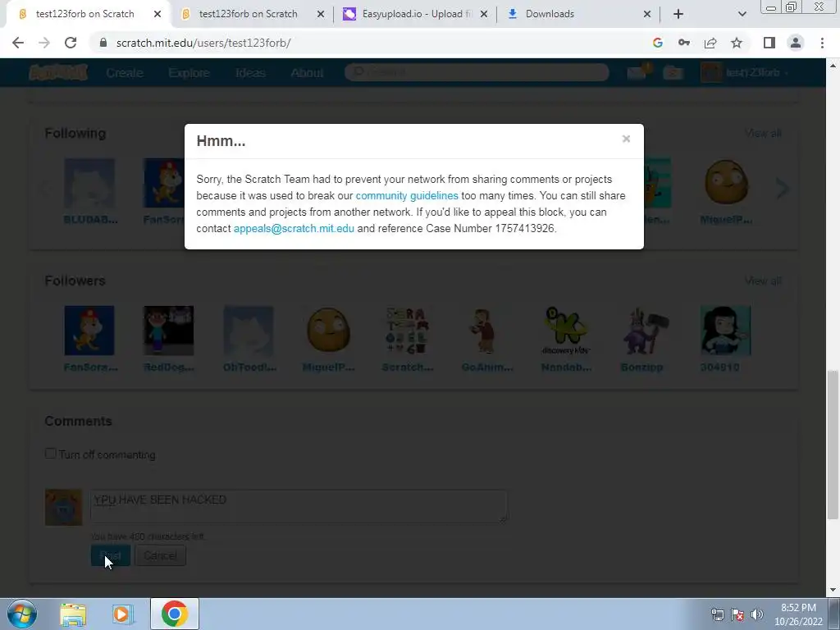Click View all in the Following section

[x=763, y=133]
